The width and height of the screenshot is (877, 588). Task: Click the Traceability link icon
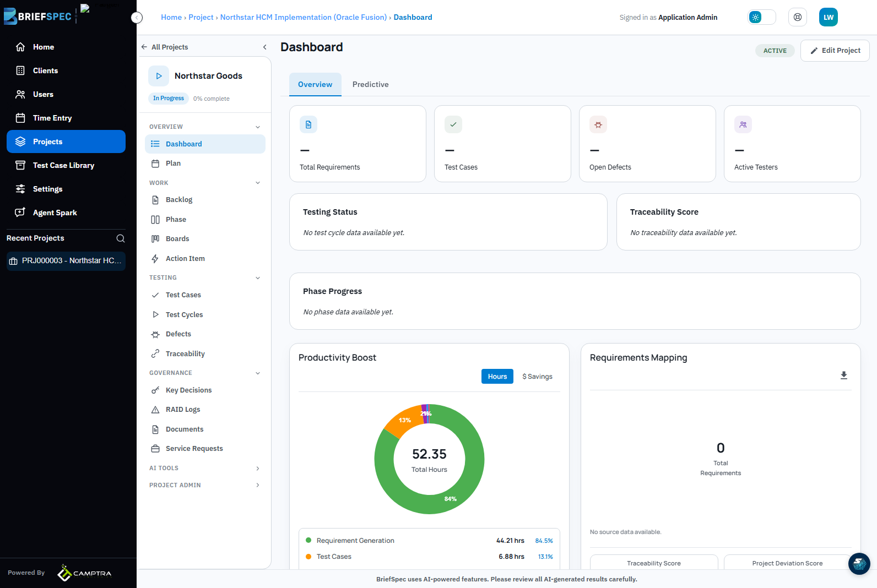155,354
